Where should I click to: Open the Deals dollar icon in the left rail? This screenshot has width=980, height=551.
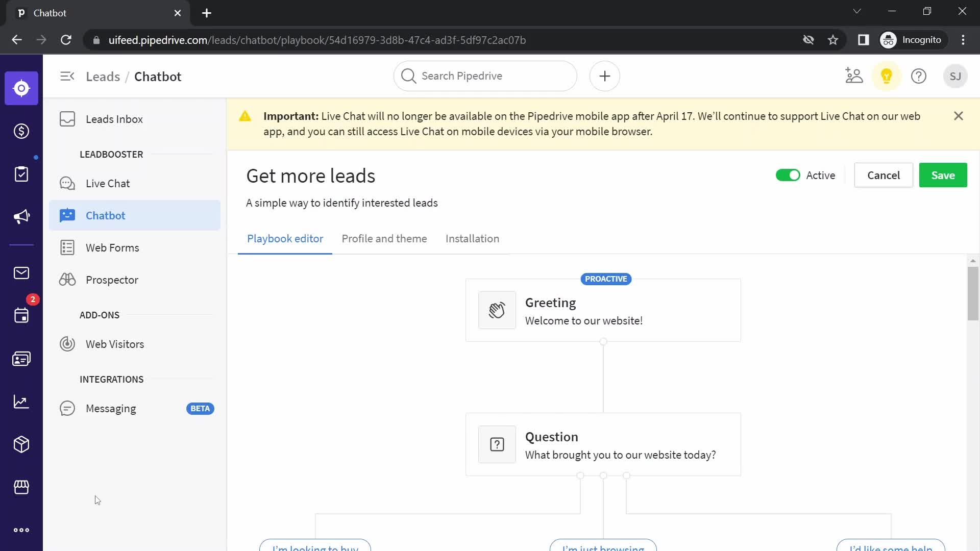click(x=21, y=131)
